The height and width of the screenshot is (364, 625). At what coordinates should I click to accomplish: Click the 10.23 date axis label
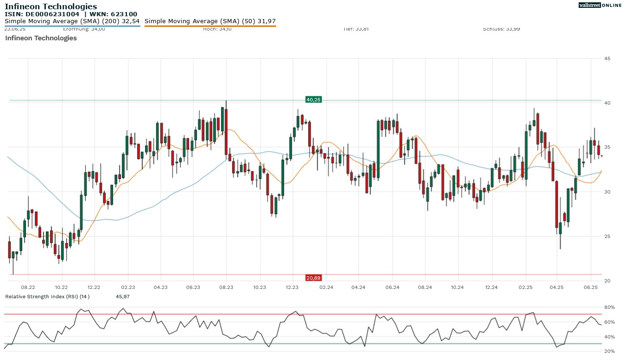click(x=260, y=288)
